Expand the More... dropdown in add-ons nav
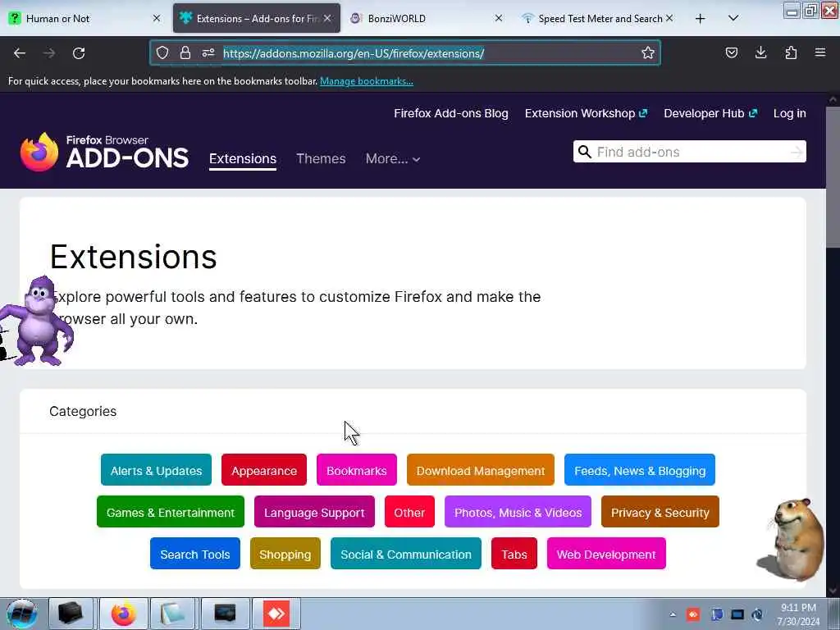The height and width of the screenshot is (630, 840). pyautogui.click(x=393, y=159)
